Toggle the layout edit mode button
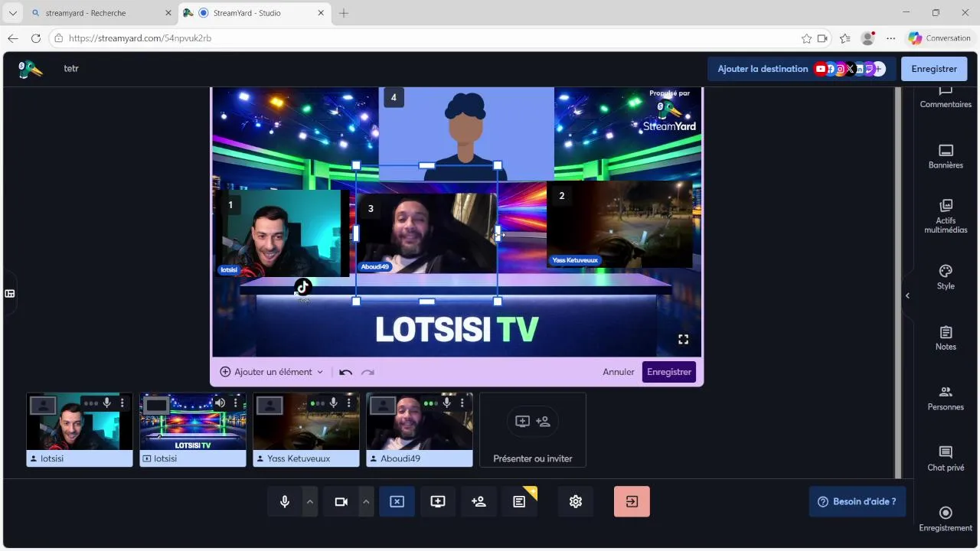 click(x=397, y=501)
